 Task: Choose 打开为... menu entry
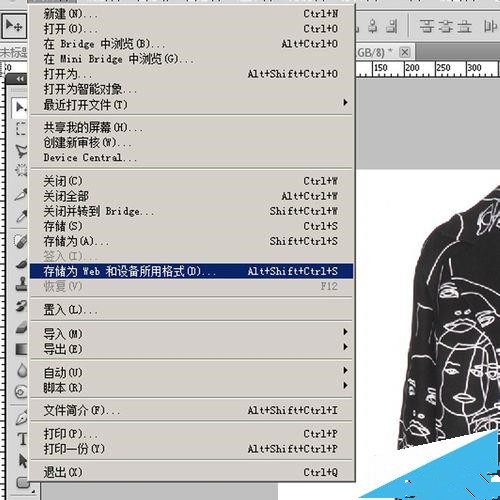pyautogui.click(x=191, y=74)
